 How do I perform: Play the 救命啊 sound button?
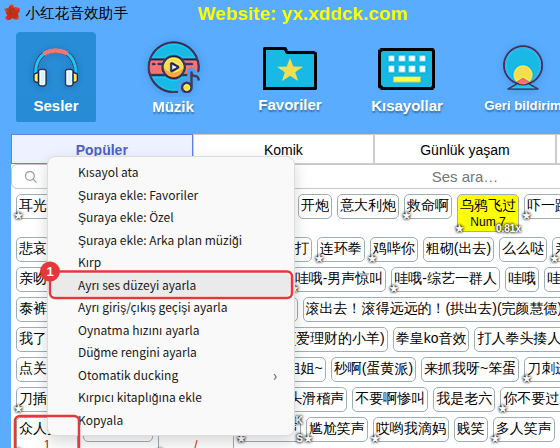[x=428, y=206]
